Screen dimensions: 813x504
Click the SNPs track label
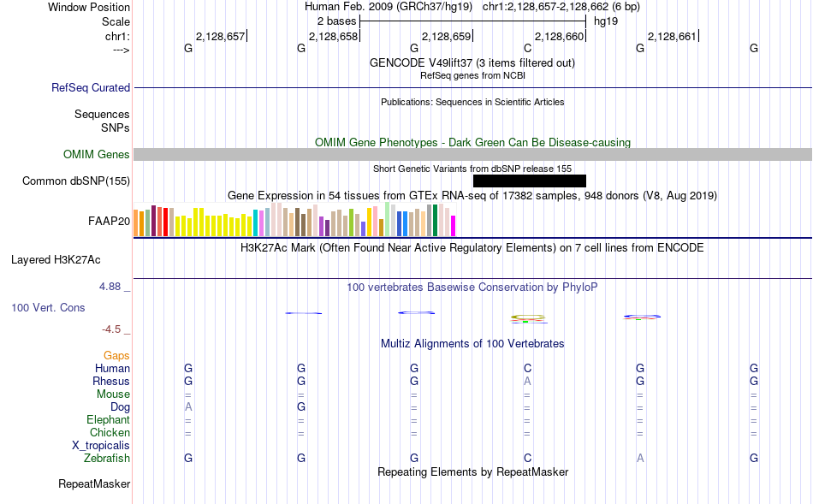[116, 127]
